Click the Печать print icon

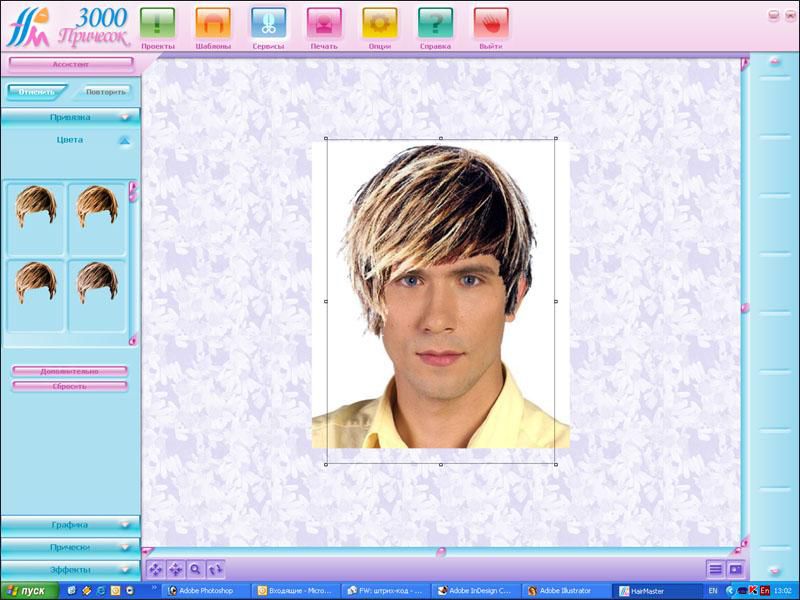click(323, 22)
